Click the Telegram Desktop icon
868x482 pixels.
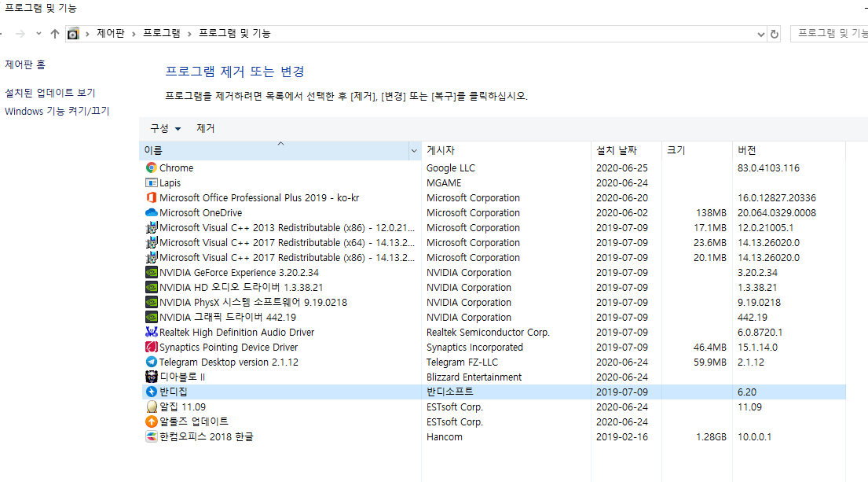151,362
